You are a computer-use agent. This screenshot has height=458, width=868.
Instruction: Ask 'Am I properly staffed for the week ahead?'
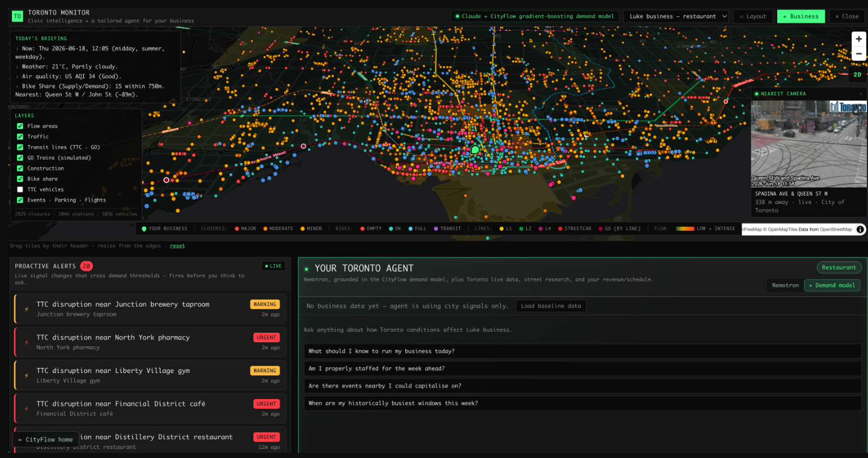pyautogui.click(x=583, y=368)
